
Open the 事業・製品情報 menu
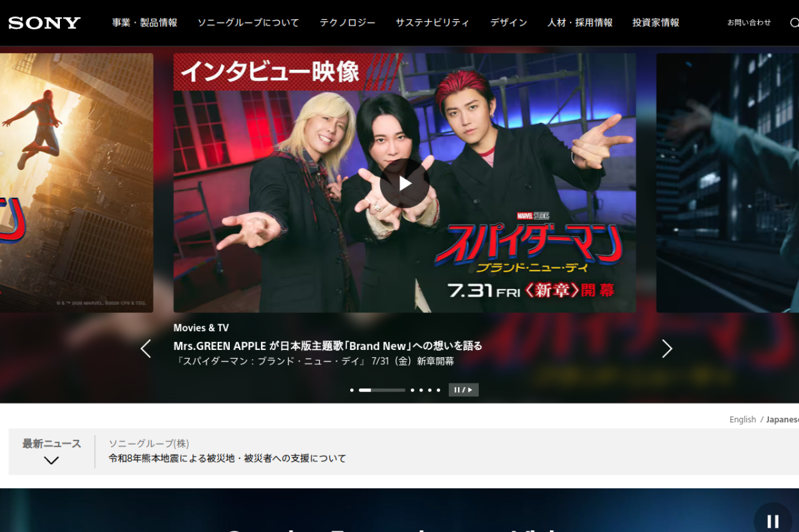pos(145,22)
